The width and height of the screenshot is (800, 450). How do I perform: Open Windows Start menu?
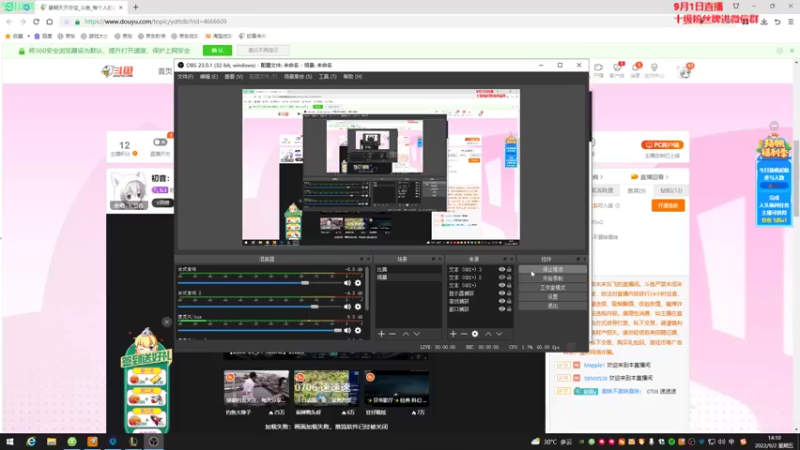pyautogui.click(x=10, y=441)
